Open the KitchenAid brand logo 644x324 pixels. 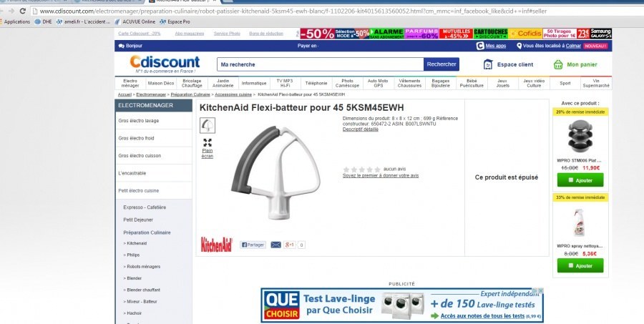click(216, 245)
